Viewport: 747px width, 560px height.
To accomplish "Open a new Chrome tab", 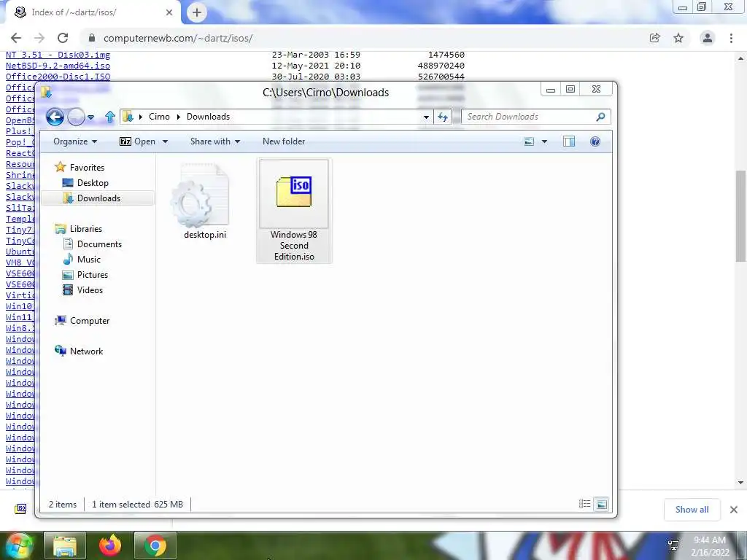I will coord(197,12).
